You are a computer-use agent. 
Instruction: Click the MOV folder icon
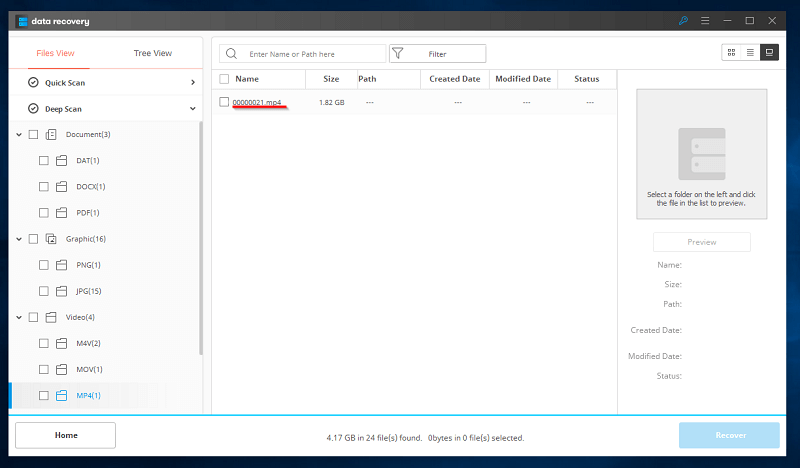coord(61,370)
